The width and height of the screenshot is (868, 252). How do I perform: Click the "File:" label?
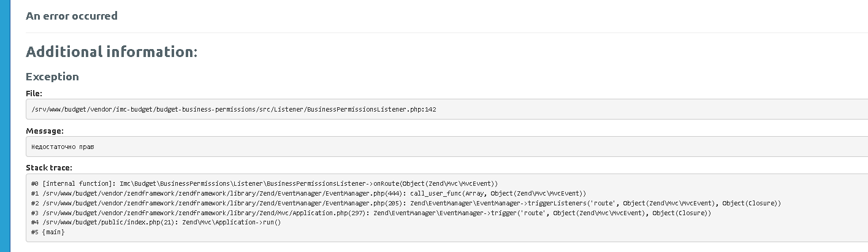click(34, 93)
